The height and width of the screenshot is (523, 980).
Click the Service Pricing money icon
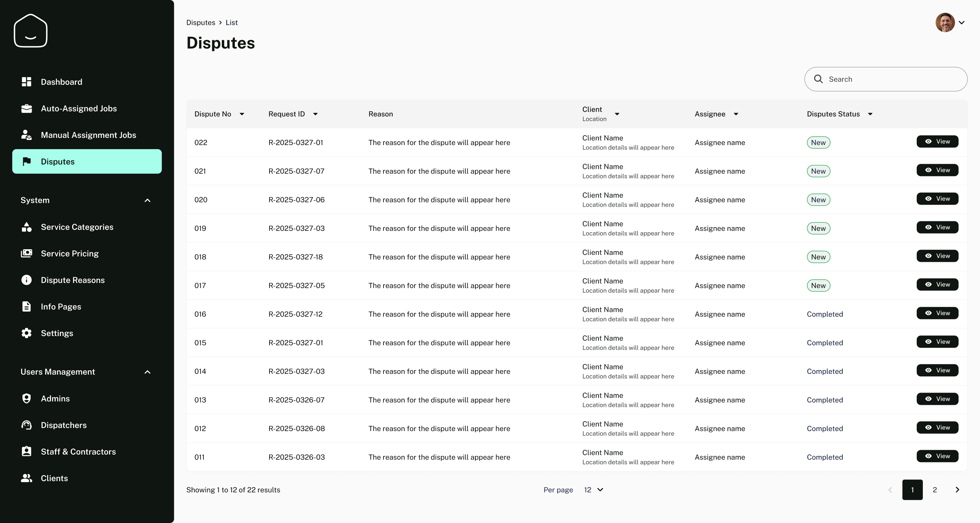click(26, 254)
